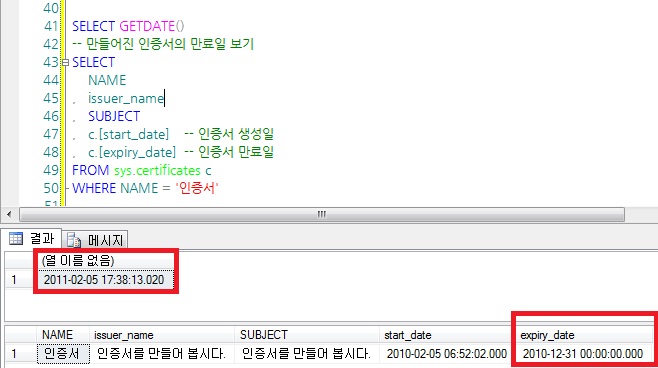This screenshot has width=658, height=368.
Task: Click the WHERE keyword on line 50
Action: pos(93,188)
